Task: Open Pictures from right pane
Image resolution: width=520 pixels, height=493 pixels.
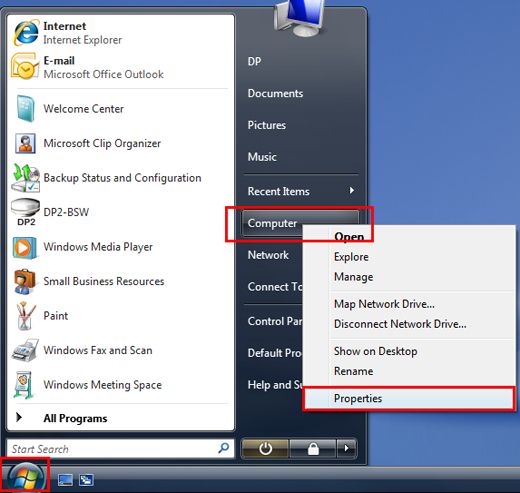Action: point(267,125)
